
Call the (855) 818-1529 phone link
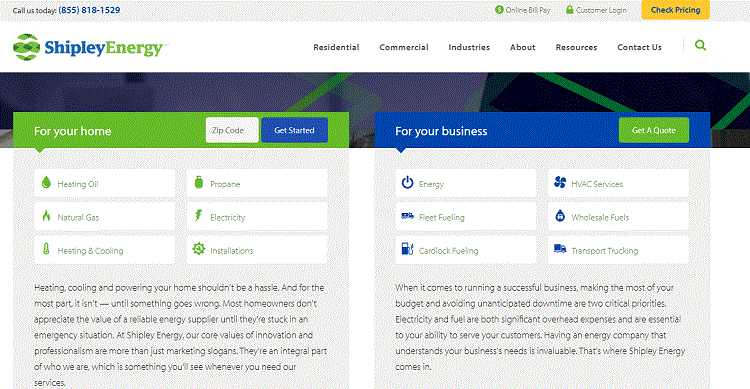[89, 10]
